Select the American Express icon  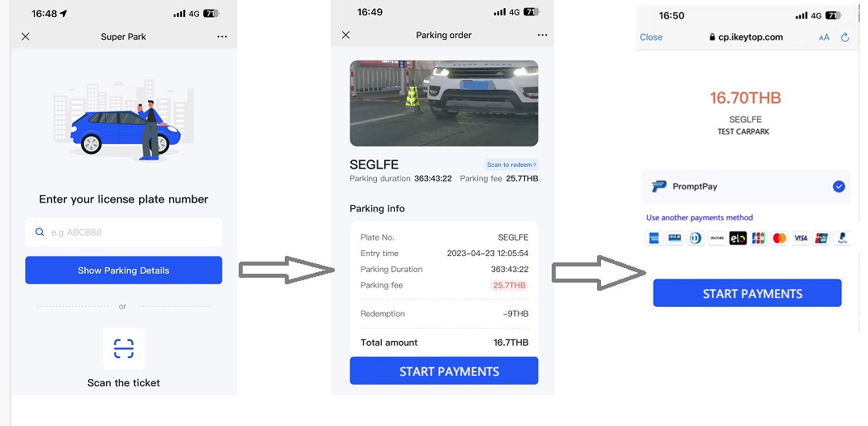click(653, 238)
